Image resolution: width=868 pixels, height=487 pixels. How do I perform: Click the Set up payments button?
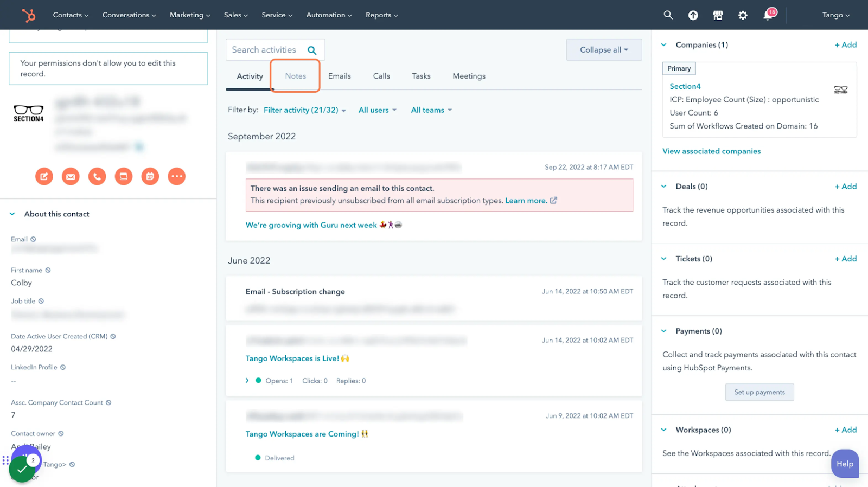tap(759, 392)
